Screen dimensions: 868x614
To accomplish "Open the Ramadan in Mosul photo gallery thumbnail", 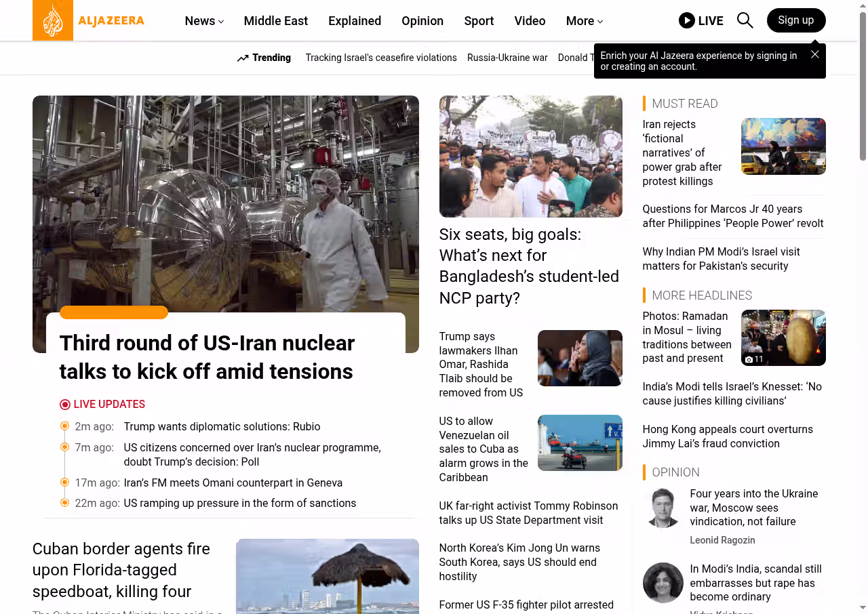I will (783, 337).
